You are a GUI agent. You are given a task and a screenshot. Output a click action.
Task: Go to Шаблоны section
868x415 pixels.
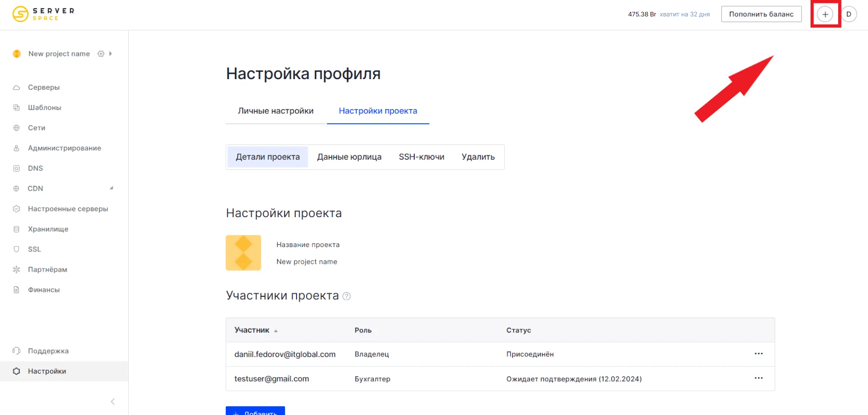point(44,108)
